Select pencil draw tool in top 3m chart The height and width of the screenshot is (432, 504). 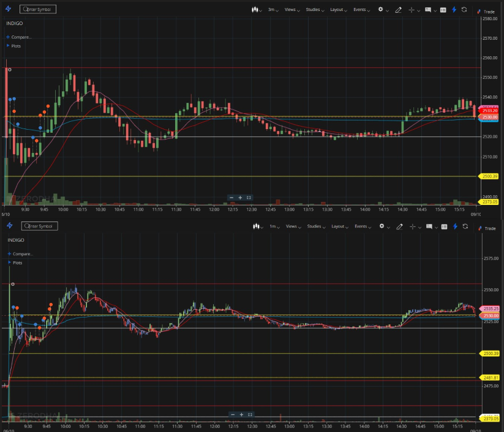pos(398,10)
